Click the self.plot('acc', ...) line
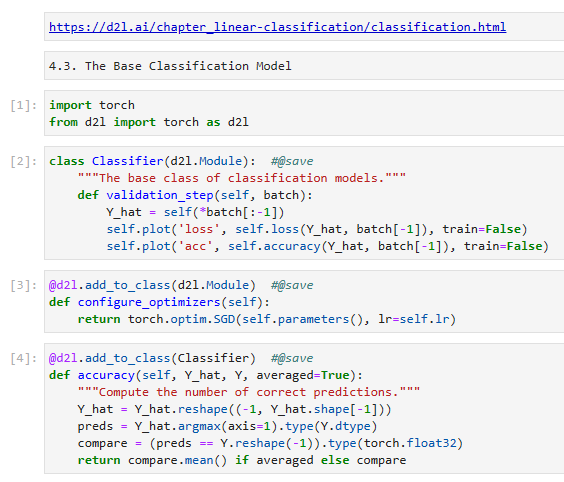The height and width of the screenshot is (482, 564). (x=327, y=246)
